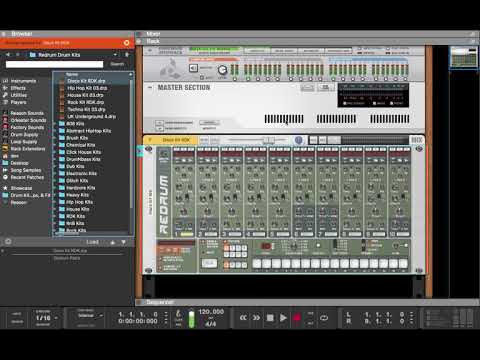Click the Mixer panel header

point(307,34)
